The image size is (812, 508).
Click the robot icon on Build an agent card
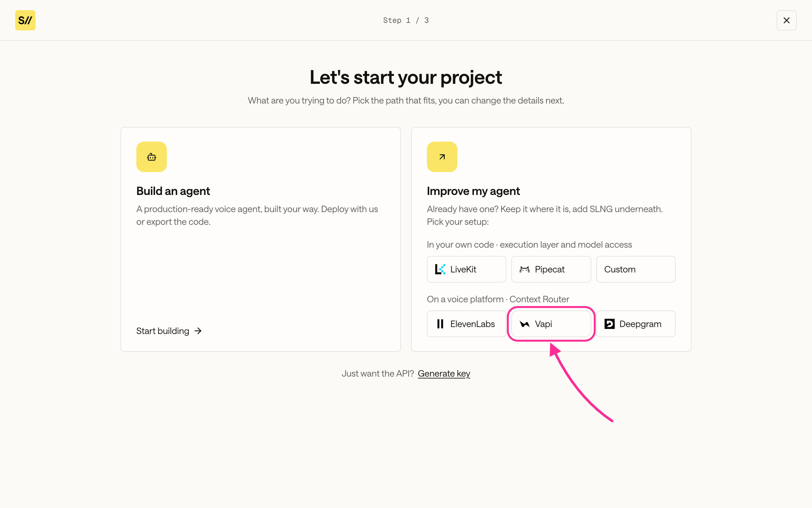click(x=151, y=157)
